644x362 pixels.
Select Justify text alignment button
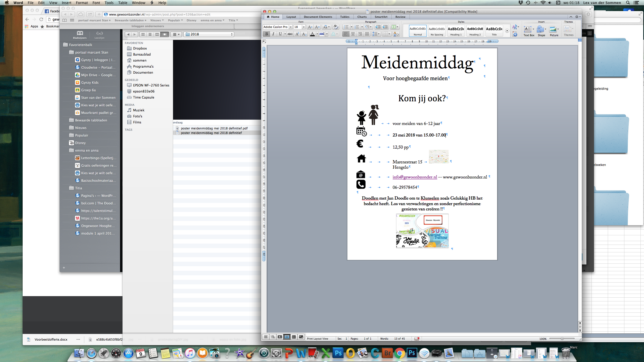coord(367,34)
